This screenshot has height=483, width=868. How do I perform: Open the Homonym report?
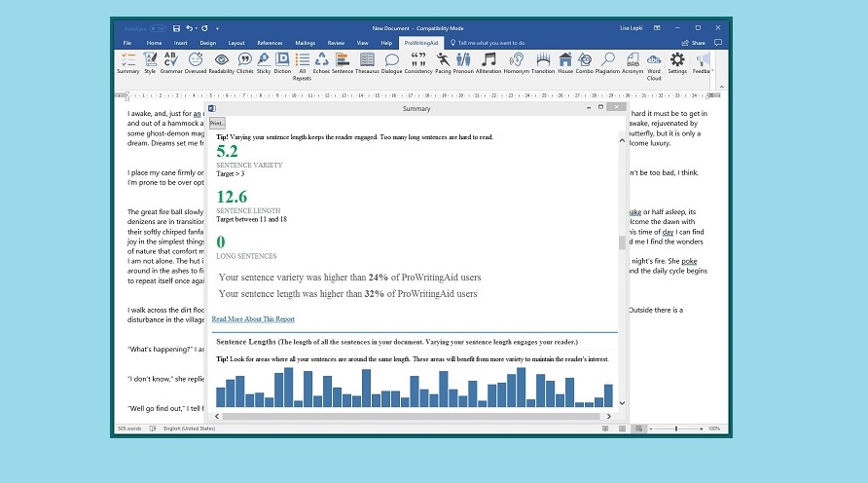[517, 63]
